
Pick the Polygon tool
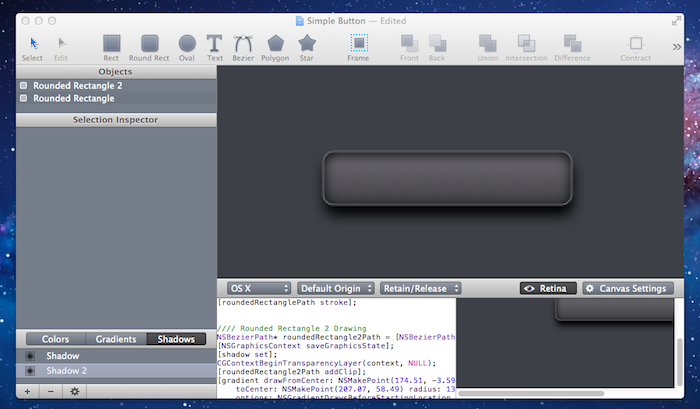275,48
